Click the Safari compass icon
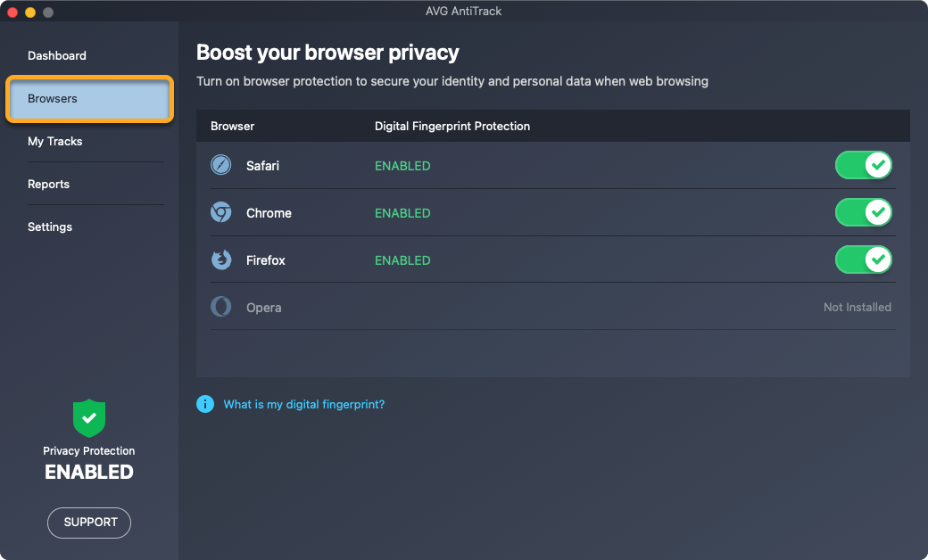Screen dimensions: 928x560 tap(220, 165)
